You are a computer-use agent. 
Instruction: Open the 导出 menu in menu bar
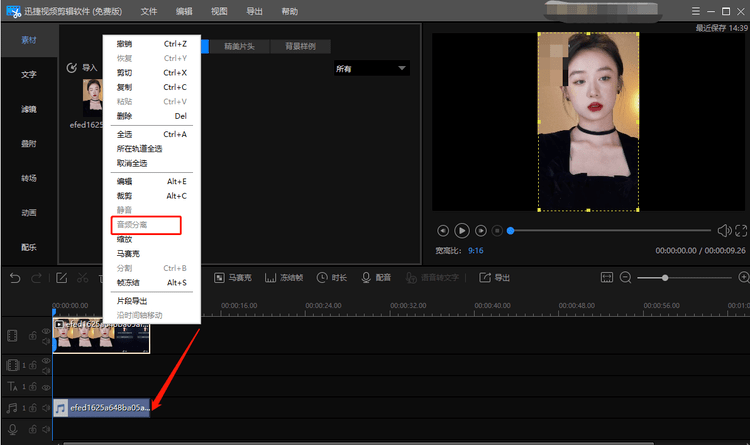[x=254, y=11]
